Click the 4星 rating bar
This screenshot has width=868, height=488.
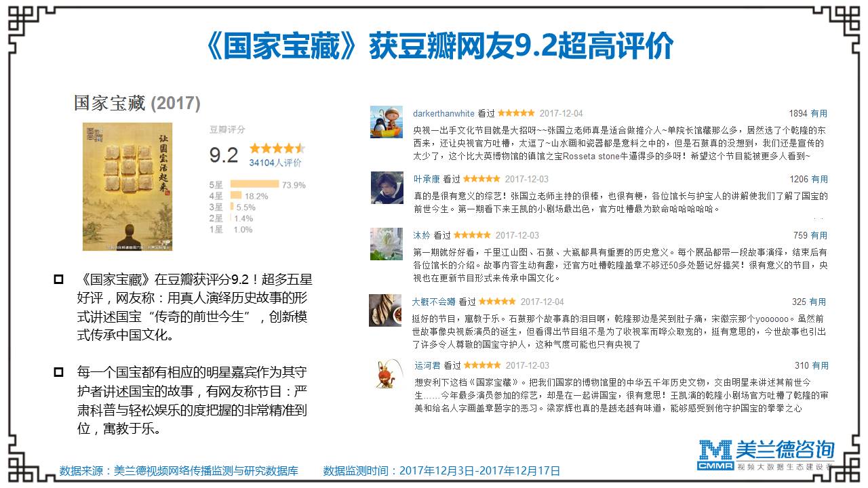237,195
